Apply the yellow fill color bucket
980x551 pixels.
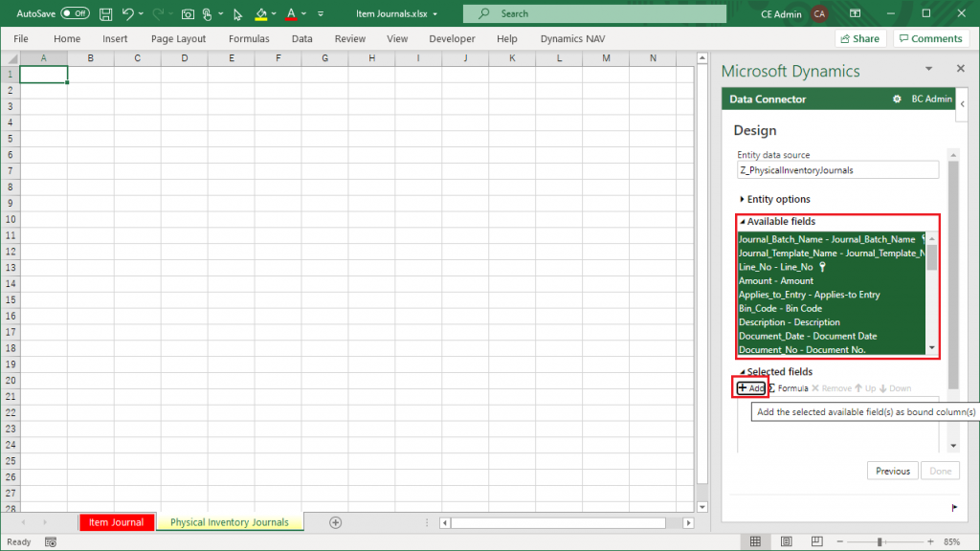(x=261, y=13)
